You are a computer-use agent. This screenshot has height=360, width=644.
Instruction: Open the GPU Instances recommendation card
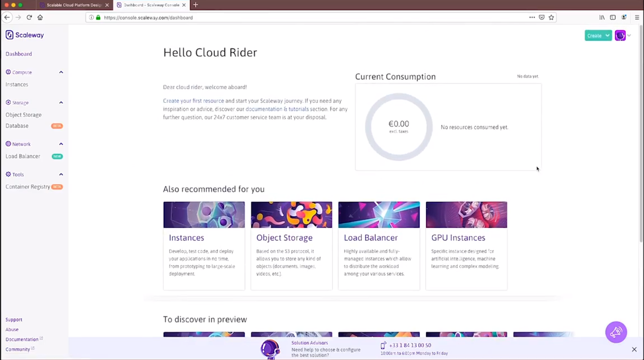tap(467, 246)
